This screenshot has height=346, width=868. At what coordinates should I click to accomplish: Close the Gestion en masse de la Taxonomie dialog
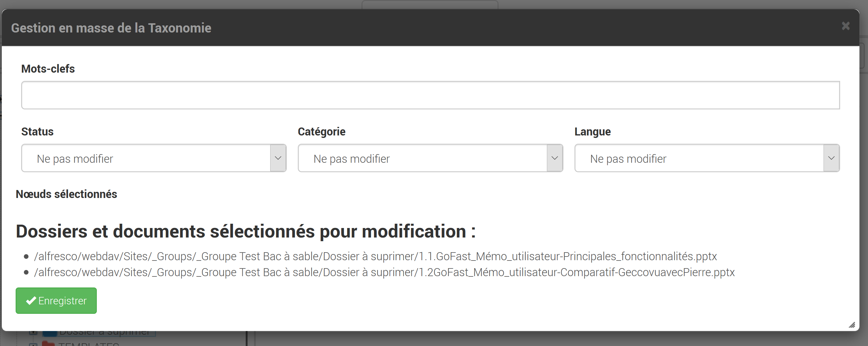[x=845, y=26]
